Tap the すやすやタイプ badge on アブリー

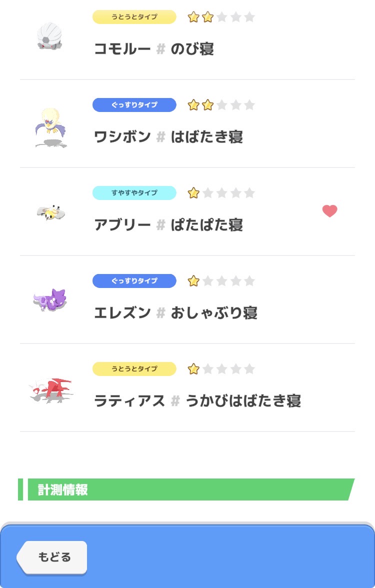pos(134,193)
